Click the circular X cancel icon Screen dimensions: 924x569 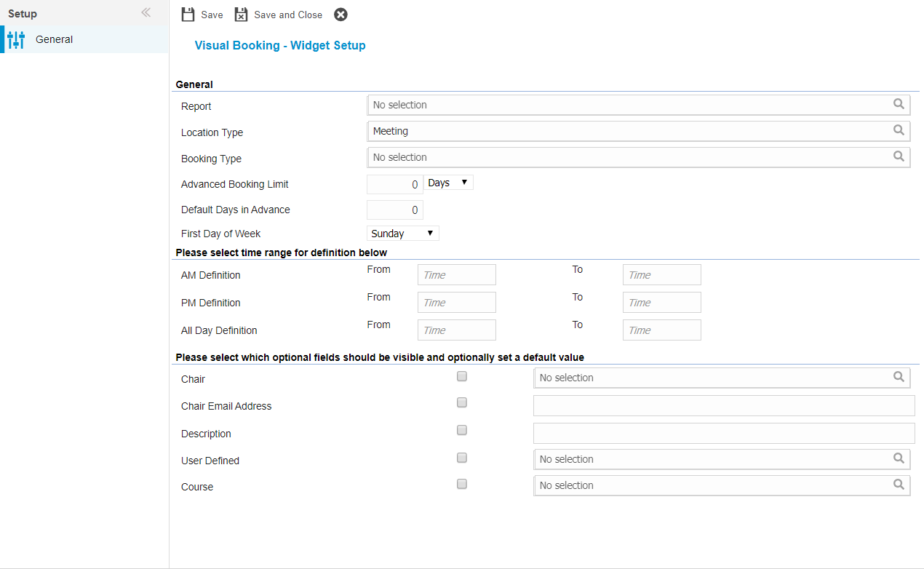coord(340,15)
